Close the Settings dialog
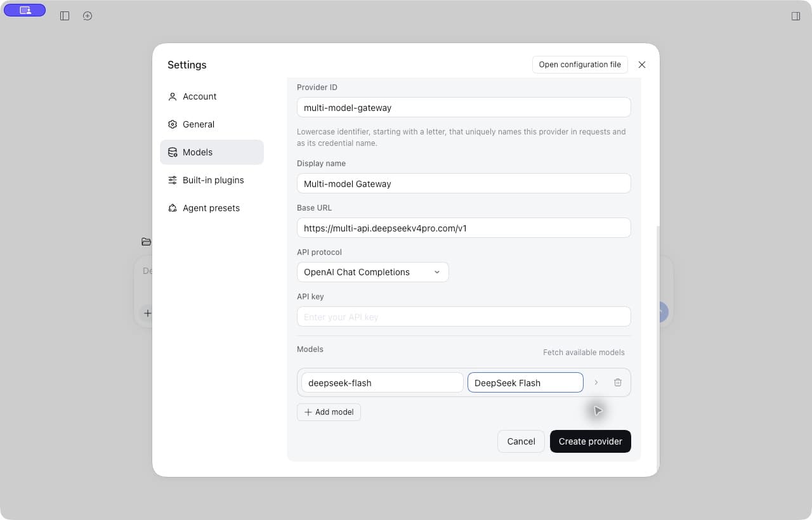The image size is (812, 520). click(642, 65)
